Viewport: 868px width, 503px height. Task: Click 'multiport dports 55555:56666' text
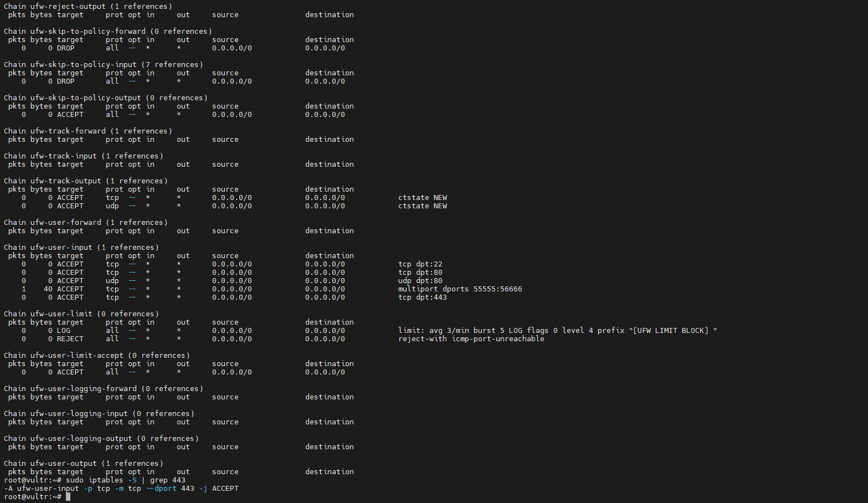(x=460, y=289)
